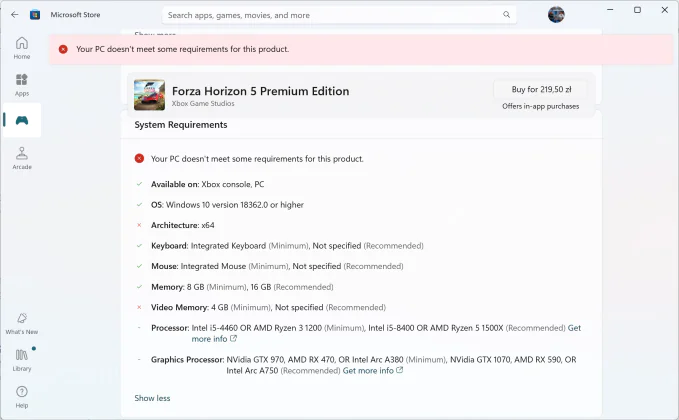Click the green check beside Mouse
The image size is (679, 420).
click(139, 266)
